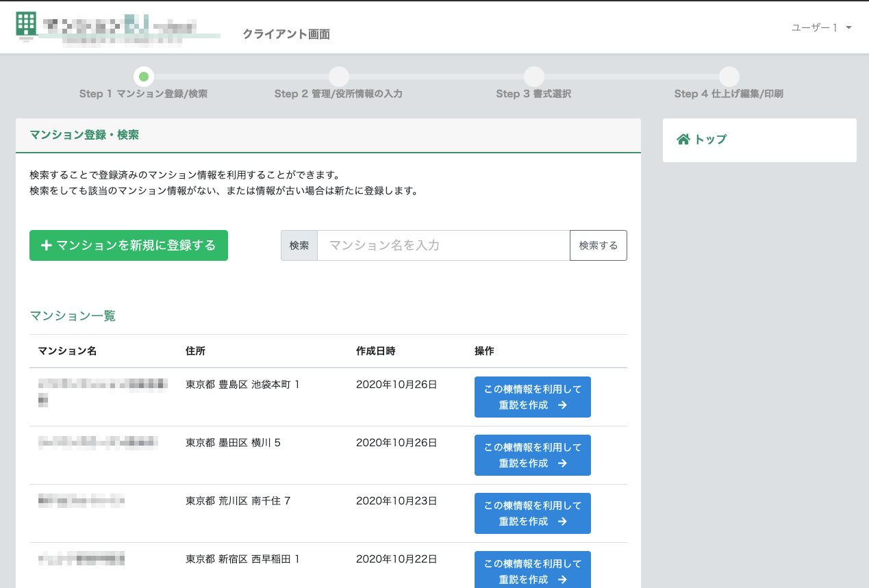Click the home icon beside トップ
Viewport: 869px width, 588px height.
(682, 139)
